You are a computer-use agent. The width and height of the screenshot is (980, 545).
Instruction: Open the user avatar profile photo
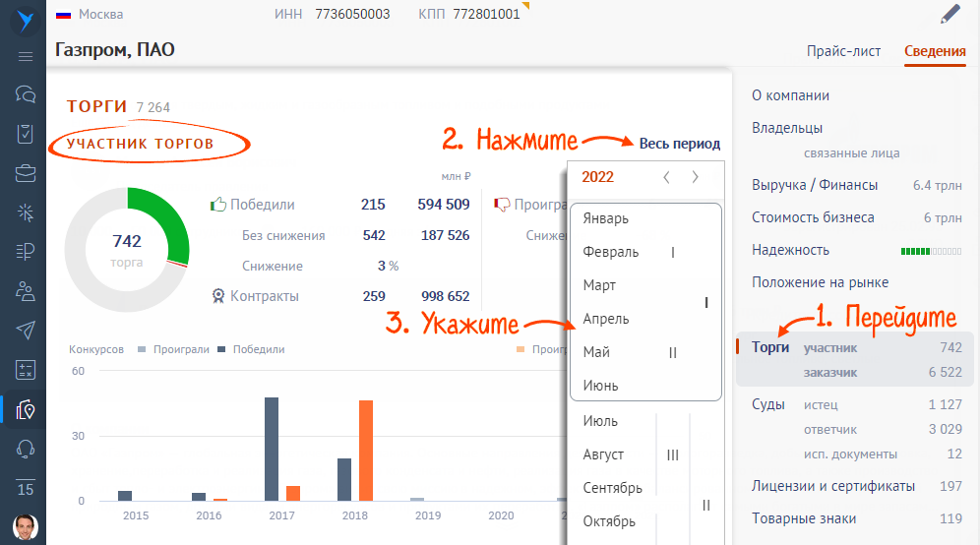click(x=26, y=527)
